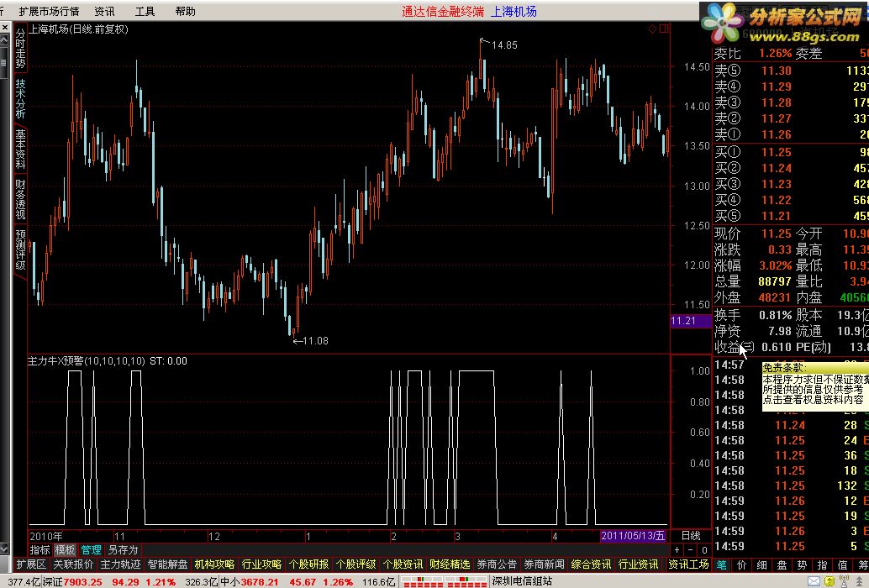Click the red-green connection indicator in status bar
Screen dimensions: 869x588
(445, 582)
